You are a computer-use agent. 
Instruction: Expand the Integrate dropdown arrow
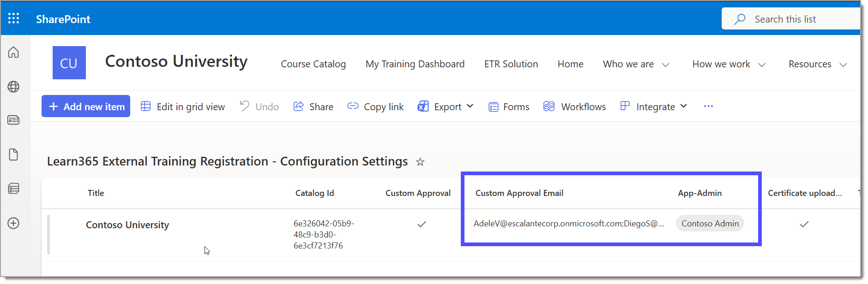coord(684,106)
